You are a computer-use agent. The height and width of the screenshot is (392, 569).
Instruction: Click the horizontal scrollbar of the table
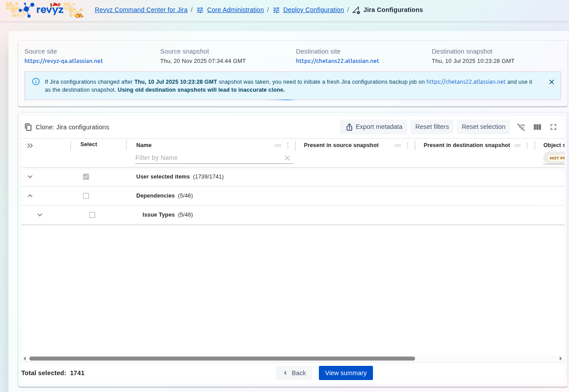click(x=222, y=358)
